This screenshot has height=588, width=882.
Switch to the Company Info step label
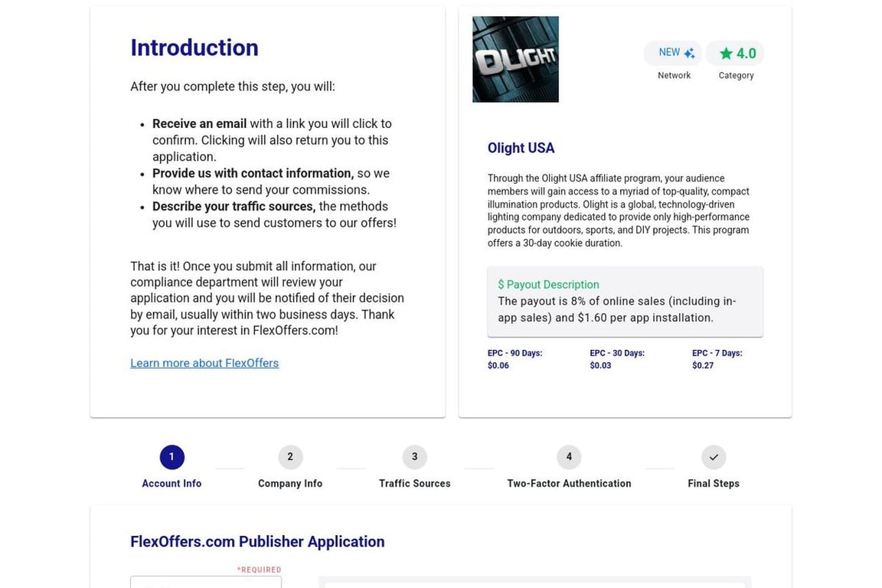[x=290, y=484]
